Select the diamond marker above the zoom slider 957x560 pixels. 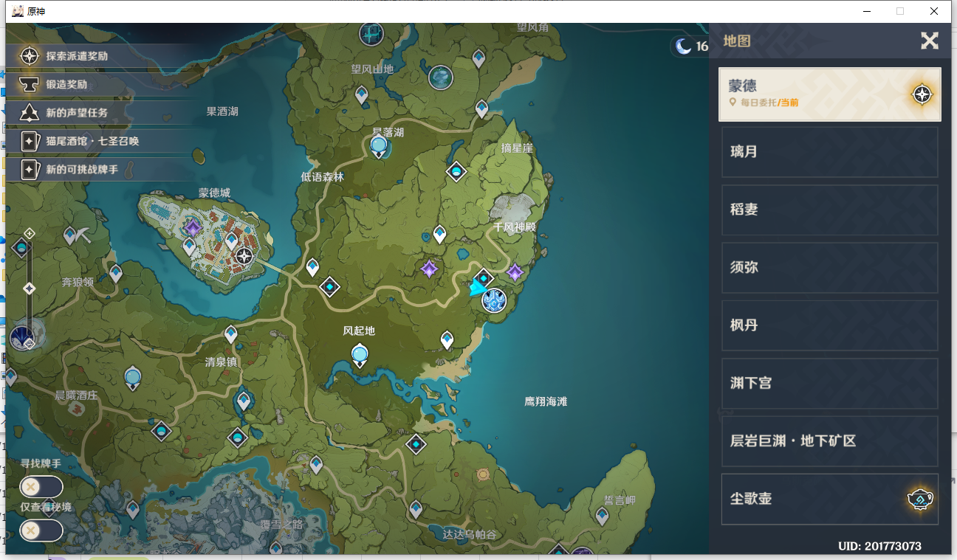coord(21,246)
